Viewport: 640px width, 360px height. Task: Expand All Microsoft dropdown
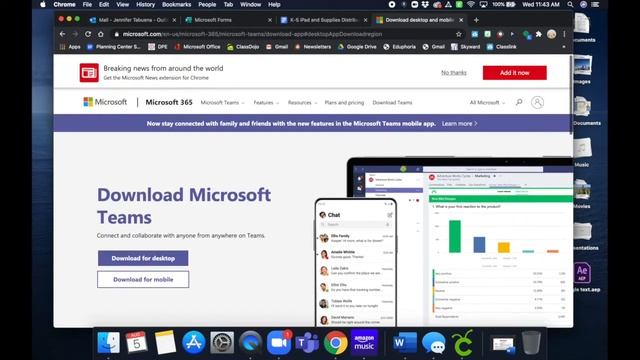point(487,102)
